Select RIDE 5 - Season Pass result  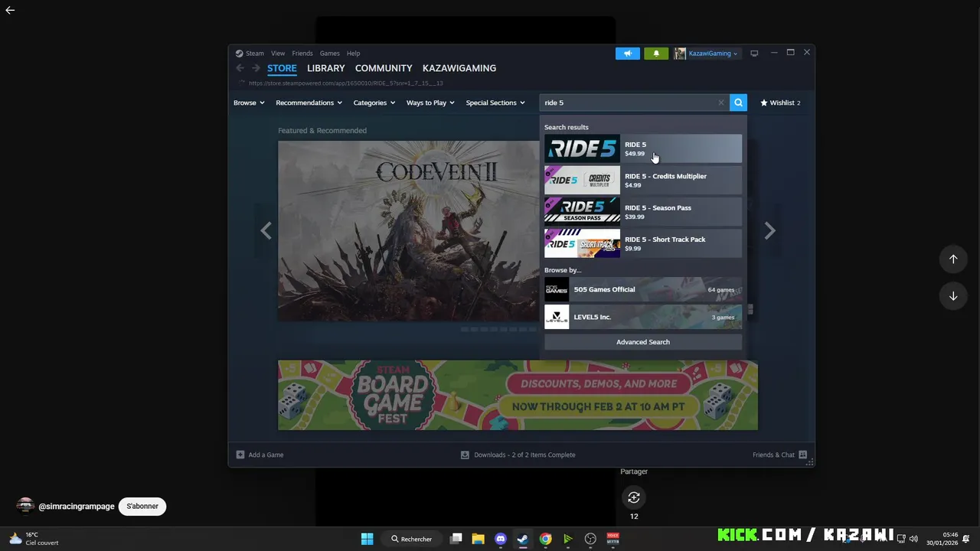click(643, 212)
